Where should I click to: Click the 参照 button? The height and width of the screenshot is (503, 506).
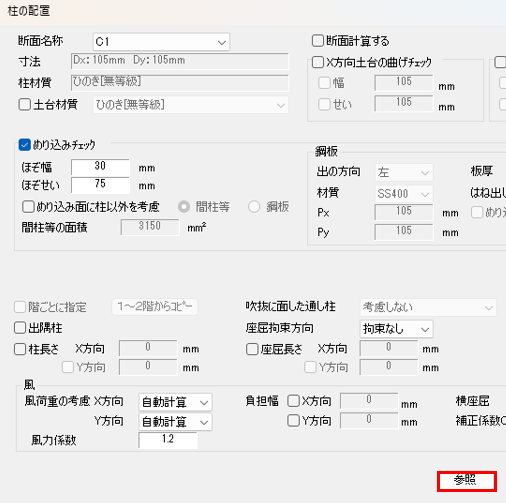467,481
